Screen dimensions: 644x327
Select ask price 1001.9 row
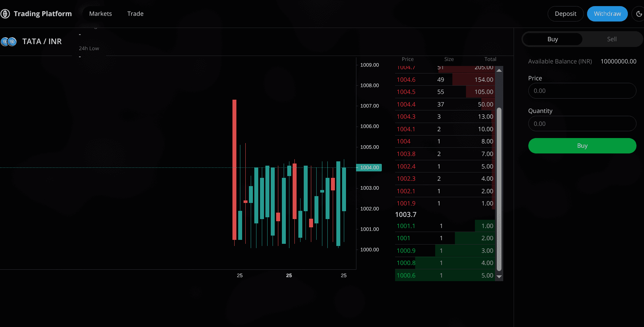(x=445, y=203)
